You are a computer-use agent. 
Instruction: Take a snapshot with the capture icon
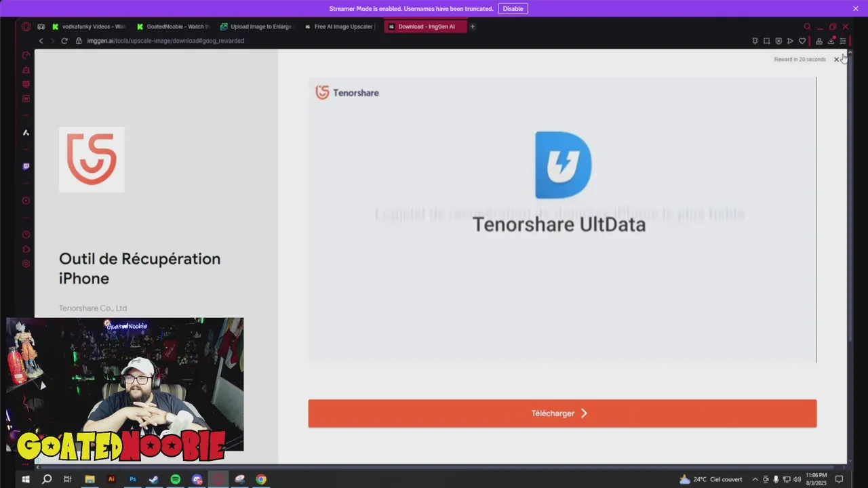(766, 41)
